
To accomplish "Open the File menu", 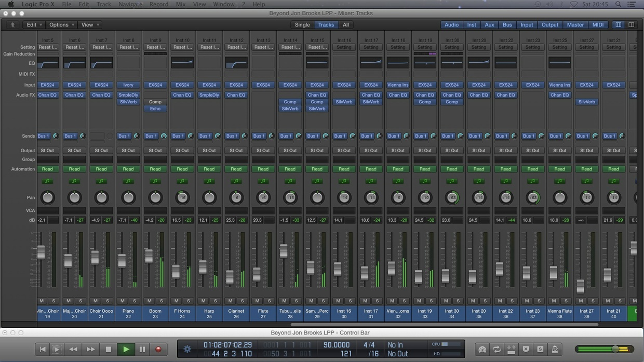I will pos(66,4).
